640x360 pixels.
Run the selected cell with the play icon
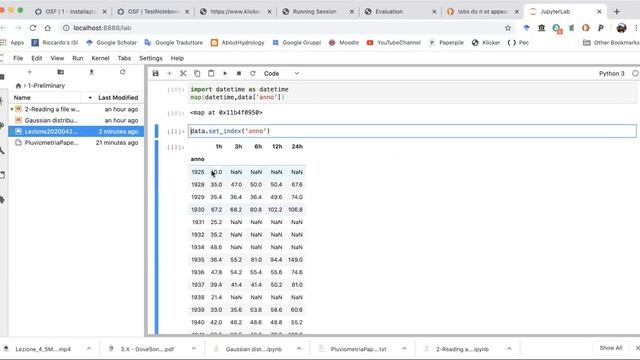click(225, 73)
